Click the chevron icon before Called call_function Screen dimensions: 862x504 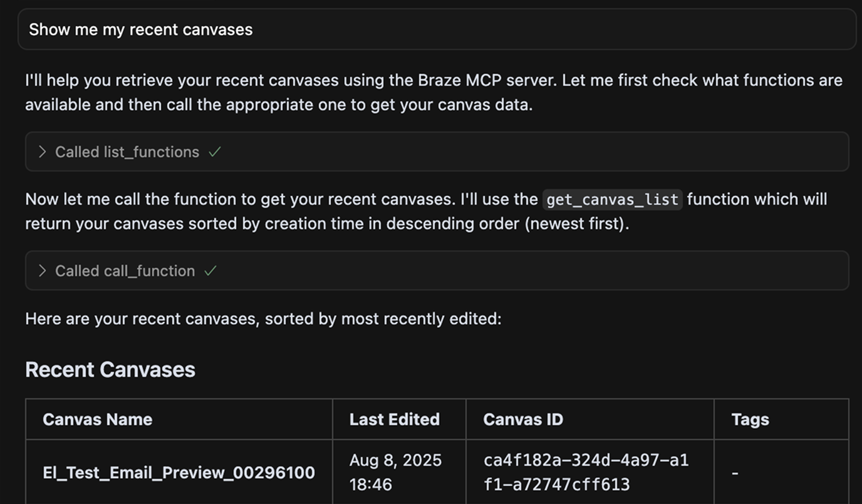[41, 270]
